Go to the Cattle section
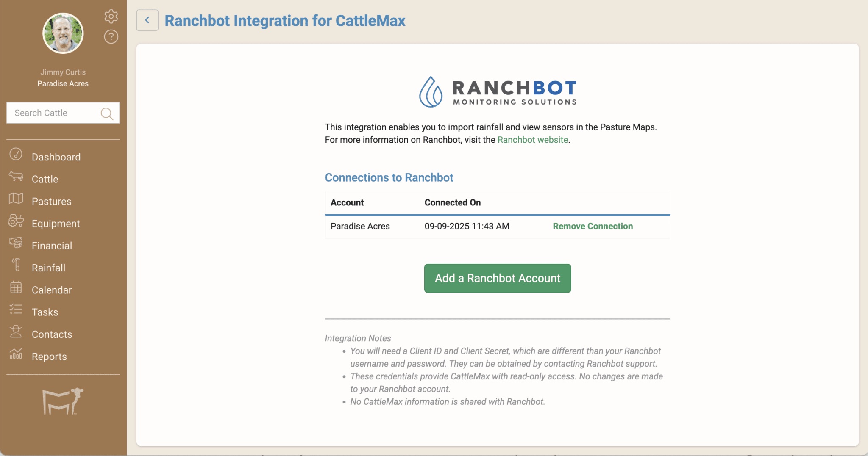Screen dimensions: 868x456 click(45, 179)
